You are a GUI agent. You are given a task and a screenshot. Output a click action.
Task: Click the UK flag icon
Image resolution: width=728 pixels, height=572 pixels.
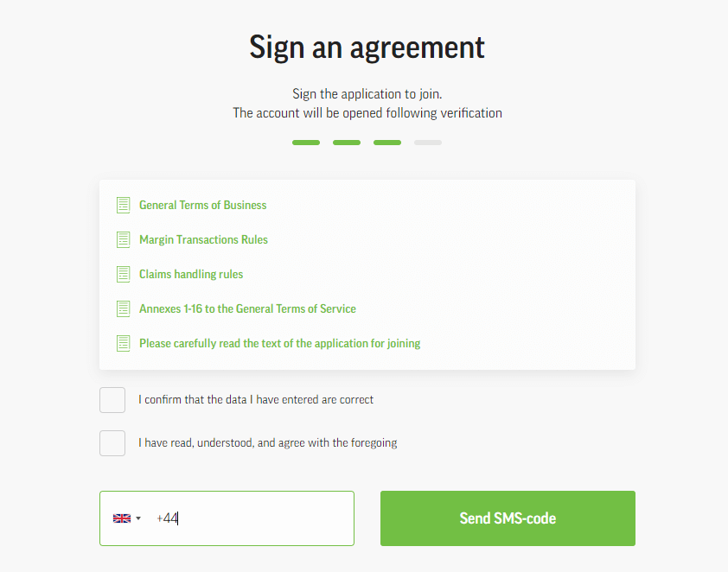pyautogui.click(x=122, y=518)
